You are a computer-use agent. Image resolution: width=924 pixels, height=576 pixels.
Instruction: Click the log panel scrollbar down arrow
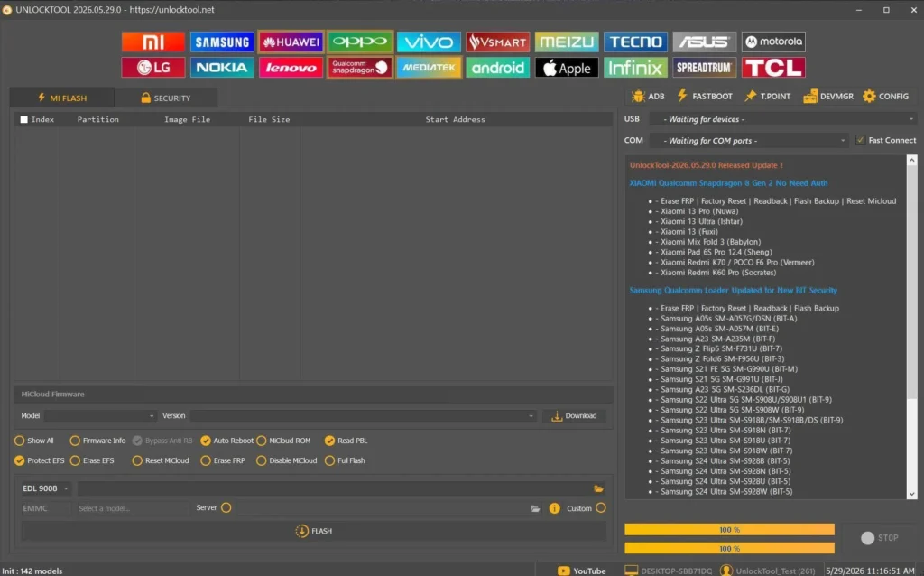[x=911, y=494]
